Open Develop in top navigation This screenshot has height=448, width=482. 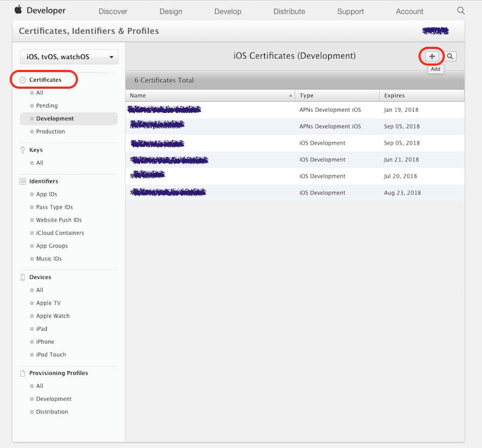coord(228,11)
